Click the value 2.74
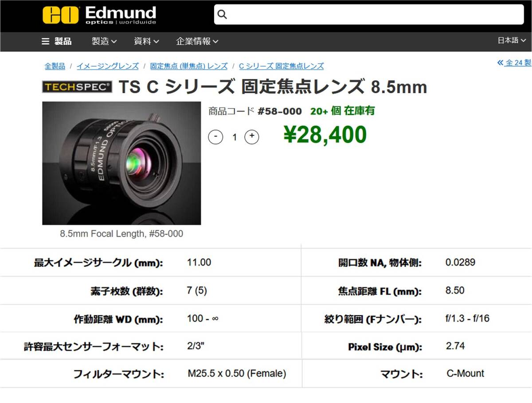This screenshot has height=403, width=532. [455, 346]
